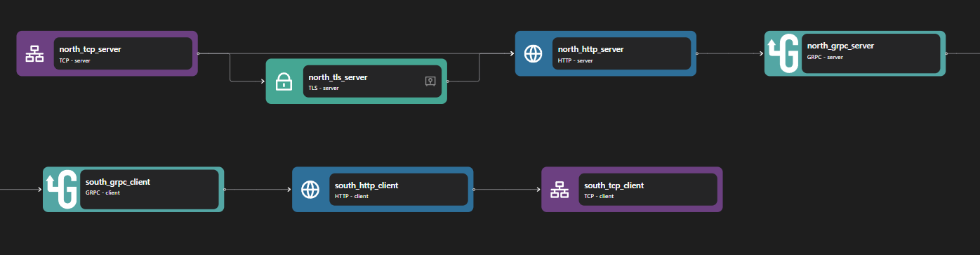Click the gRPC logo on south_grpc_client node
Image resolution: width=980 pixels, height=255 pixels.
coord(62,189)
